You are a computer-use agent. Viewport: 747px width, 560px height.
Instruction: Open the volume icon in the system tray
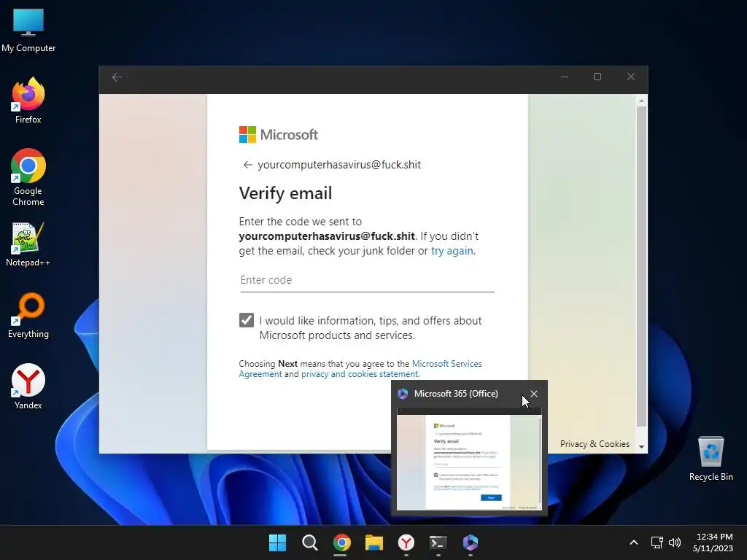pos(675,542)
